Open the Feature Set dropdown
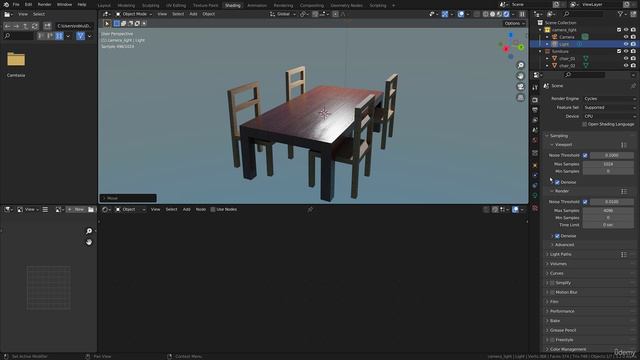The height and width of the screenshot is (360, 640). click(609, 107)
